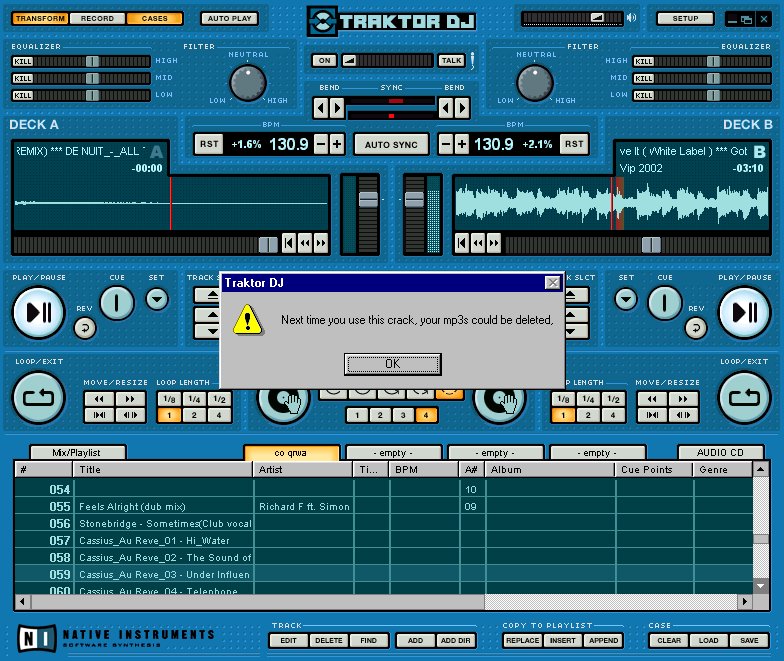Toggle Deck A reverse button
The image size is (784, 661).
click(85, 328)
